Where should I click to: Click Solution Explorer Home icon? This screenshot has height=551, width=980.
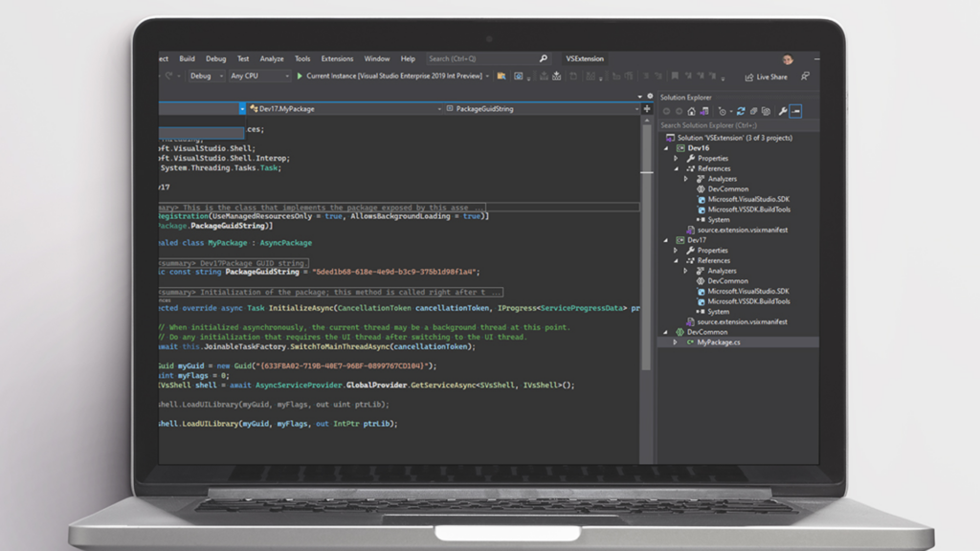691,111
